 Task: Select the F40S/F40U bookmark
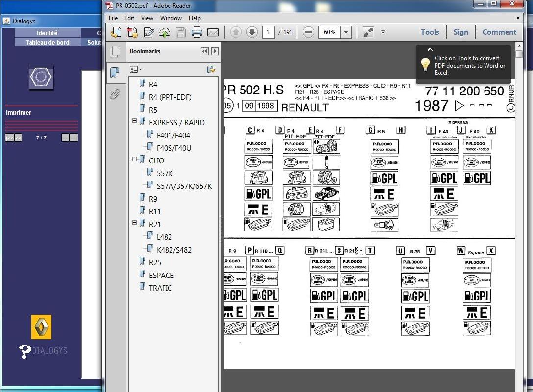point(174,148)
